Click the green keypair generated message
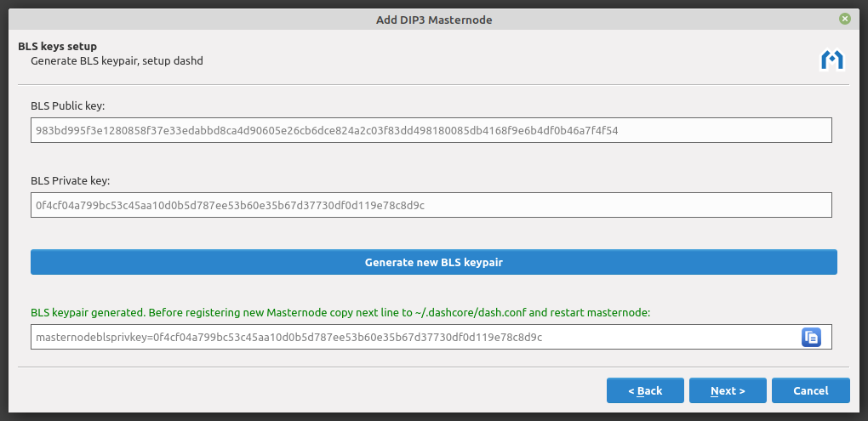868x421 pixels. (340, 312)
